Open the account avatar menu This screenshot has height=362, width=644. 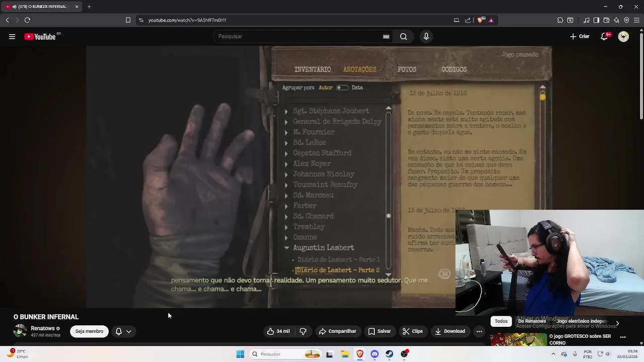pos(623,36)
